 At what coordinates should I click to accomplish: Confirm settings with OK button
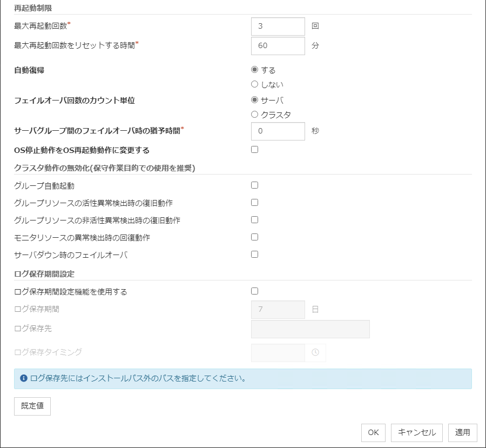(373, 432)
